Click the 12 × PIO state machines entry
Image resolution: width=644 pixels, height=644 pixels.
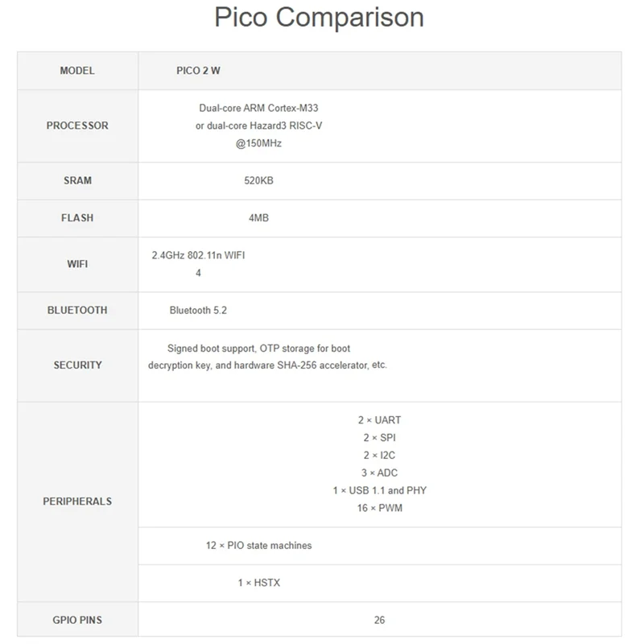coord(258,545)
